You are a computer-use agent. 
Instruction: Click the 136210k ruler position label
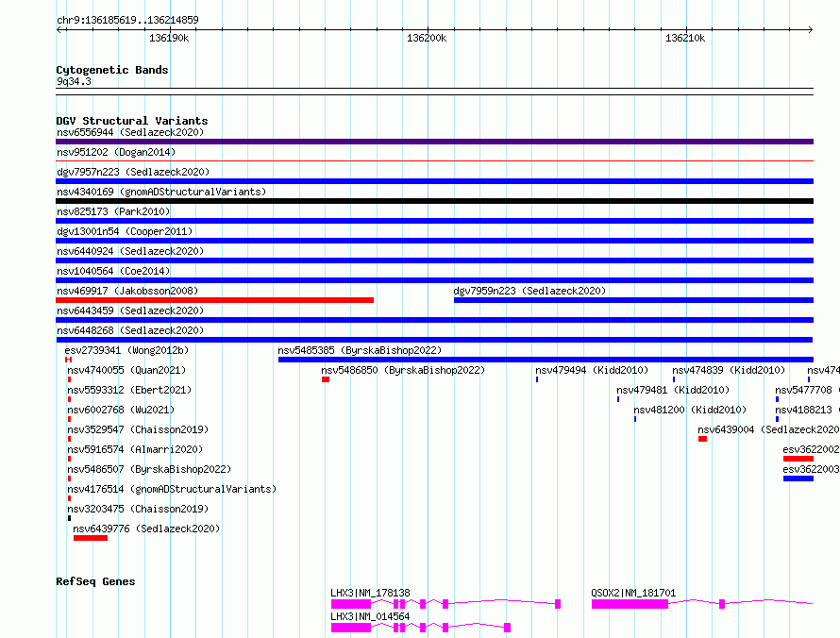685,38
